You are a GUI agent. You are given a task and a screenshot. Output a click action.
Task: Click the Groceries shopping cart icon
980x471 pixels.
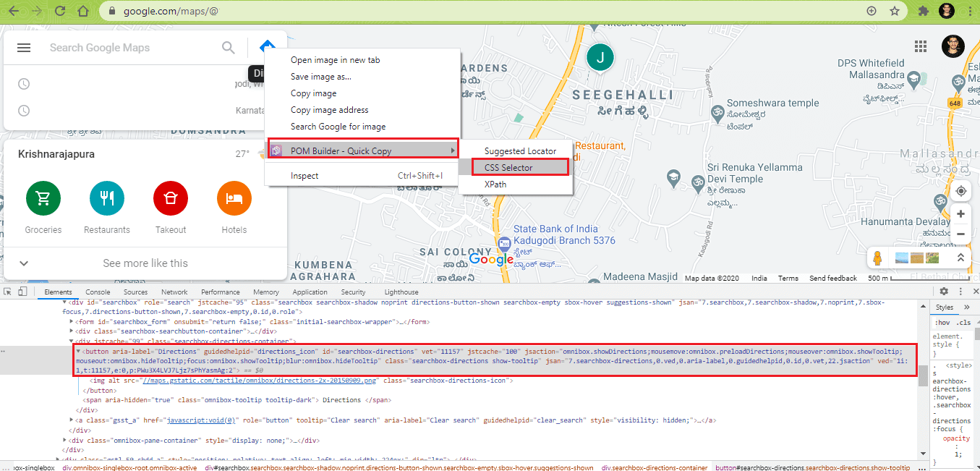[x=43, y=198]
